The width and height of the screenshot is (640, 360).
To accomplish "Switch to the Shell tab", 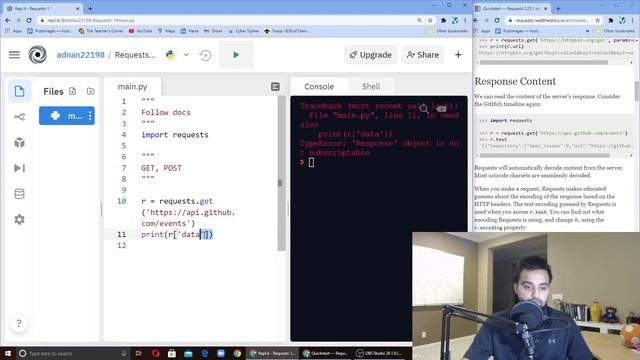I will (x=371, y=87).
